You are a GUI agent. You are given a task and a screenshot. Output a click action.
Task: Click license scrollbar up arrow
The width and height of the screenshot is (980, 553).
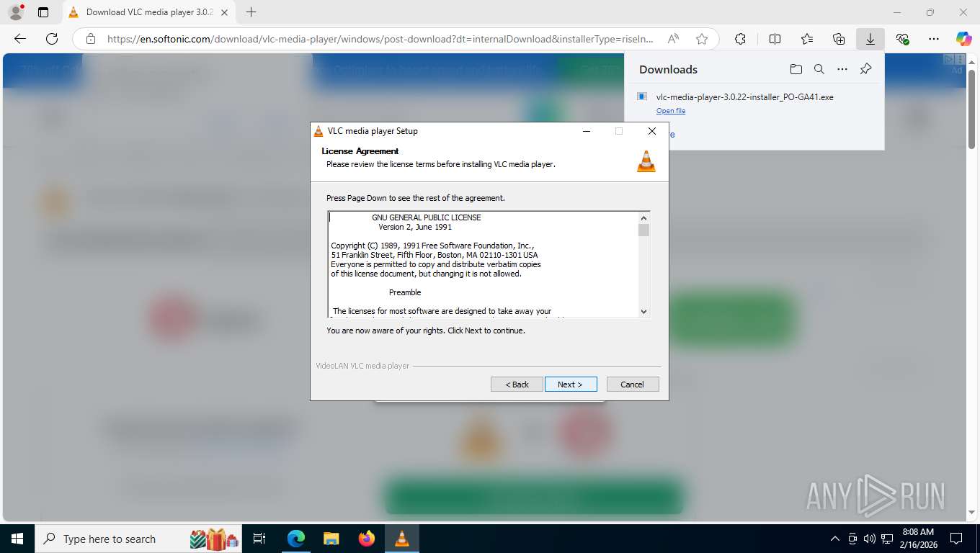pos(644,217)
